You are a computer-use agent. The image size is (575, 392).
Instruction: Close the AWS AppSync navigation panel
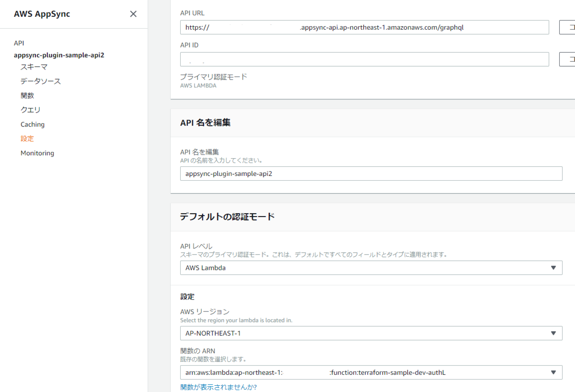click(133, 14)
